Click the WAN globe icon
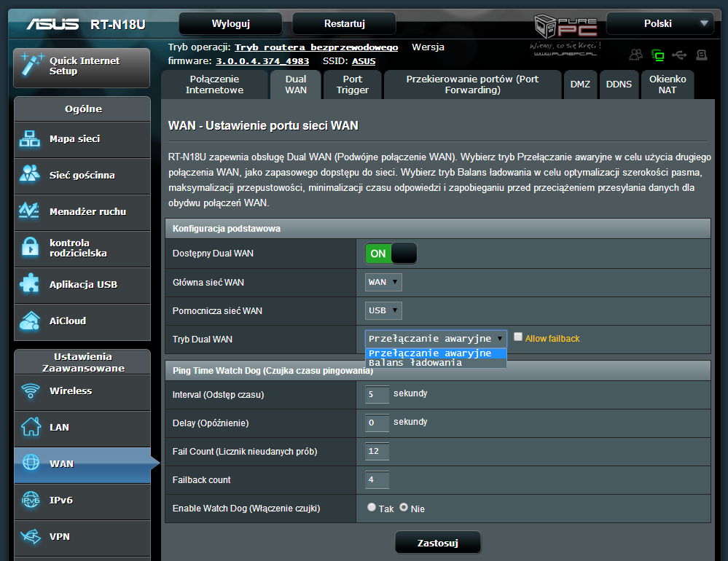728x561 pixels. [x=31, y=462]
